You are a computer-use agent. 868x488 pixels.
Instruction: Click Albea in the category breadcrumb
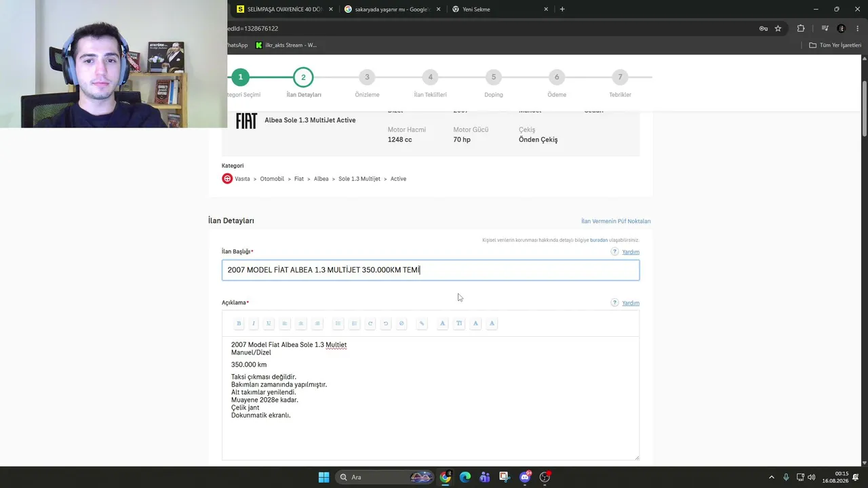coord(321,179)
